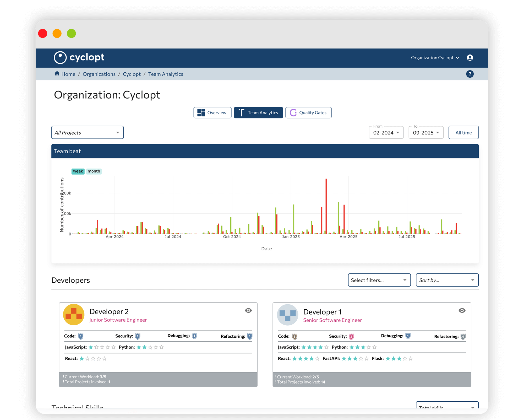Click the help question mark icon
This screenshot has height=420, width=524.
(x=470, y=74)
